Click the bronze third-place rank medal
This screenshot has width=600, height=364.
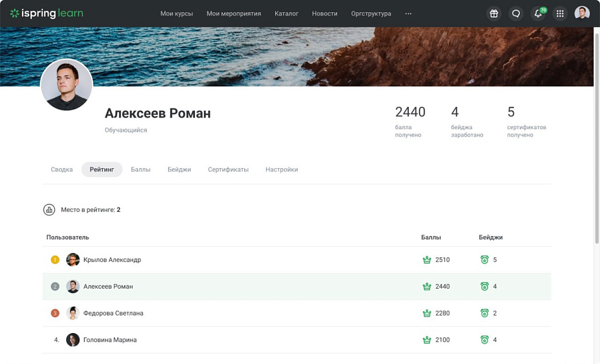[54, 312]
